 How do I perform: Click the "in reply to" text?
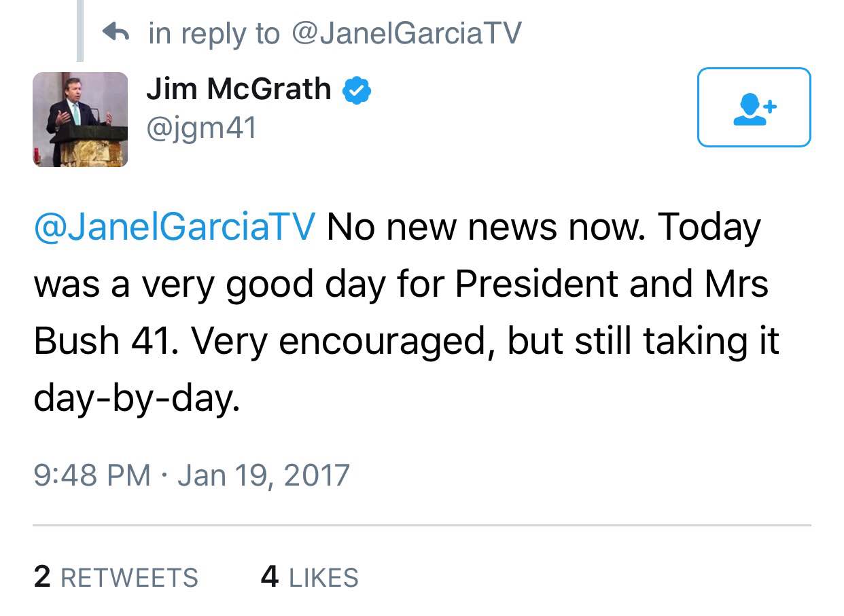(x=214, y=33)
